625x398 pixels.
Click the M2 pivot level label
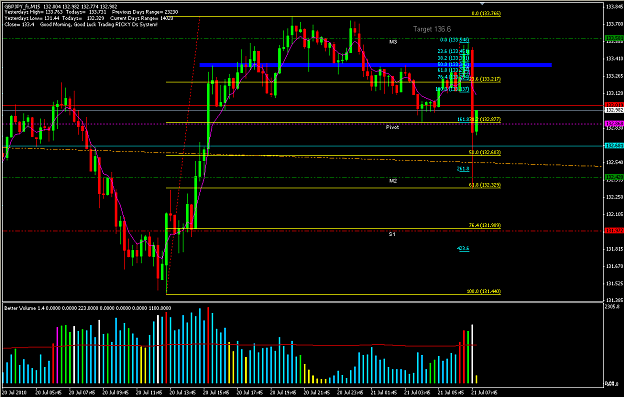393,181
